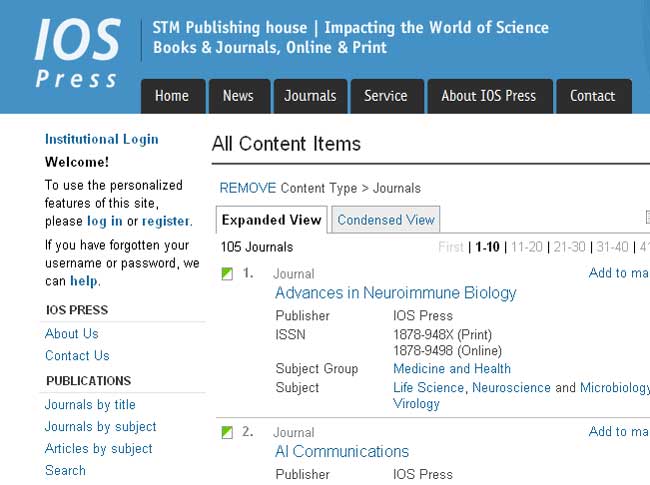Click the Neuroscience subject link
650x485 pixels.
coord(512,388)
